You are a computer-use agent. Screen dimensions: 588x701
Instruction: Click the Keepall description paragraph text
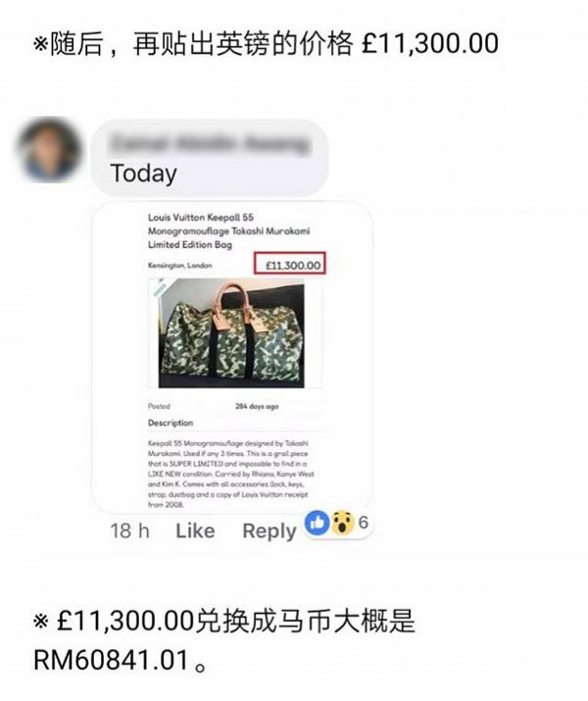(x=231, y=474)
